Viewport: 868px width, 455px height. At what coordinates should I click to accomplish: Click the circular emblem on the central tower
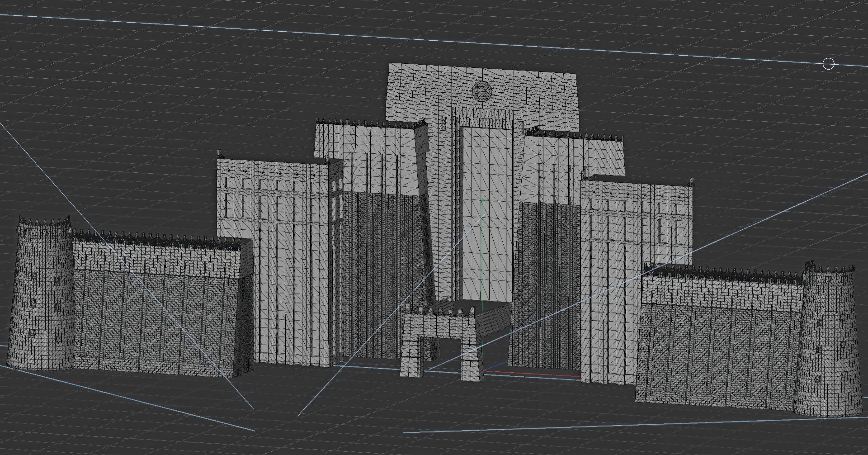(482, 90)
